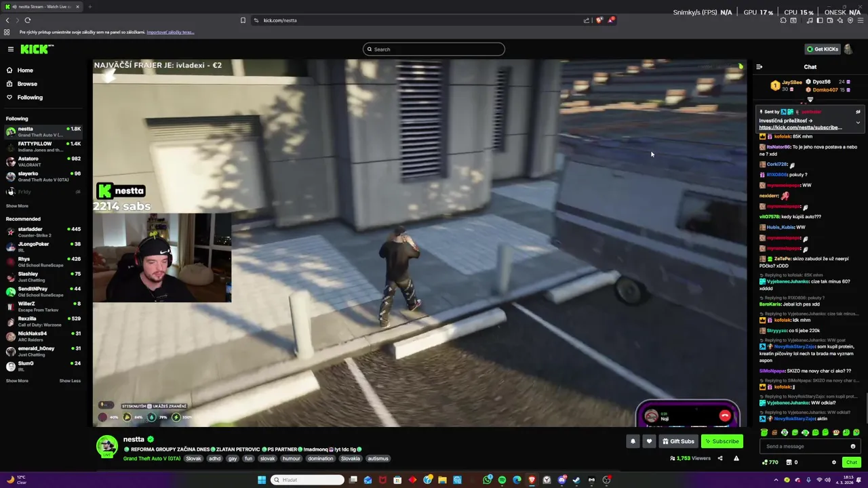Open Spotify from taskbar
Viewport: 868px width, 488px height.
click(502, 480)
